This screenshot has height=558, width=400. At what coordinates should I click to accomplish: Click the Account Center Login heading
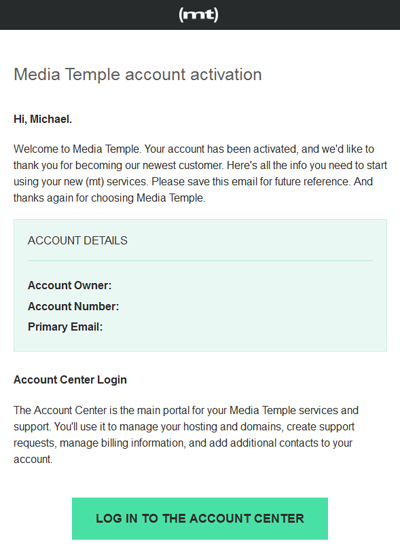[x=70, y=380]
